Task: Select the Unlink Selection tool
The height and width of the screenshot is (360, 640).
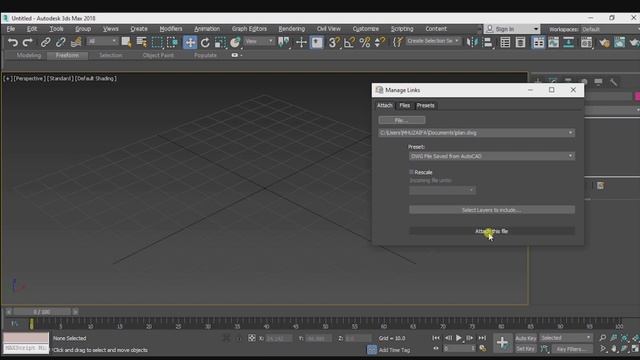Action: (60, 42)
